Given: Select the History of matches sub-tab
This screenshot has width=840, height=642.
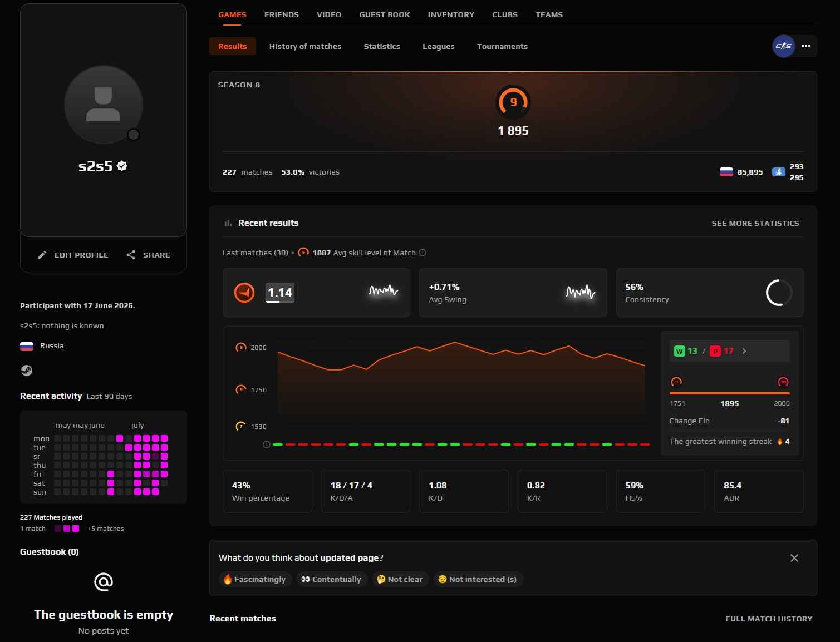Looking at the screenshot, I should click(305, 46).
